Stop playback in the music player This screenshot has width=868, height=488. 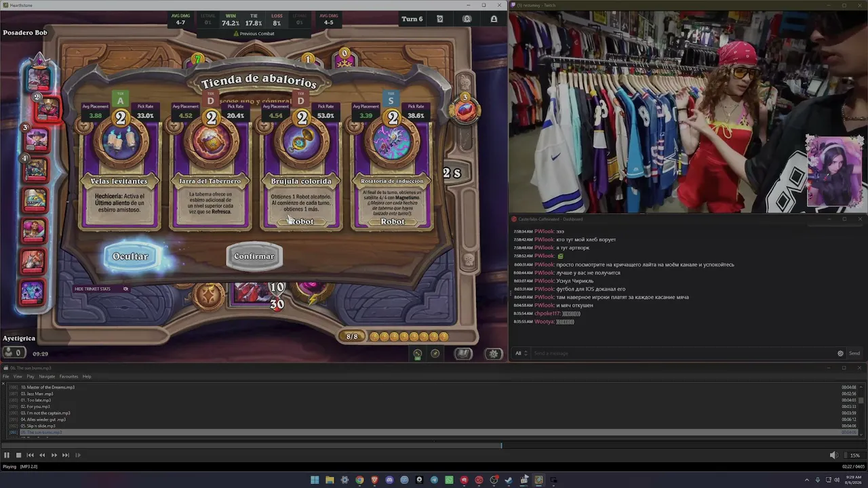[x=18, y=455]
